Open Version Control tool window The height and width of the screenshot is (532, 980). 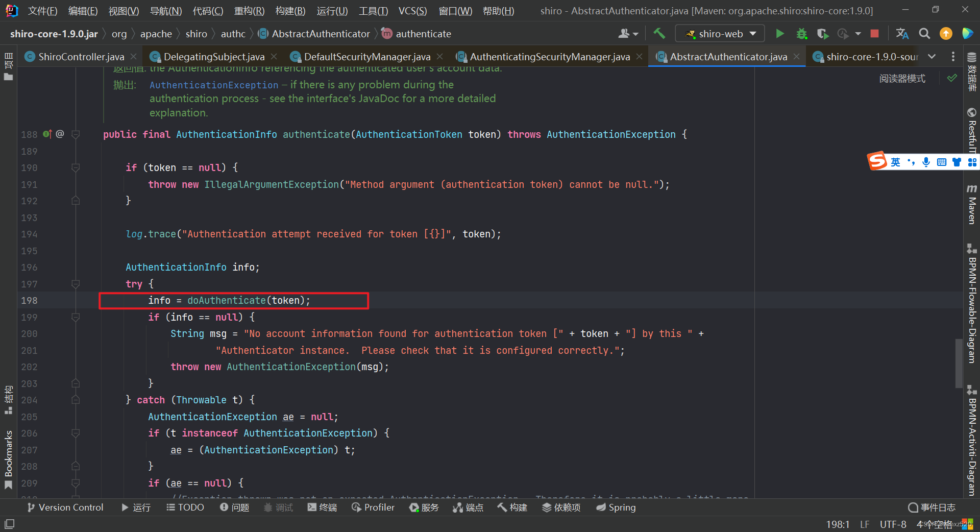(x=65, y=507)
